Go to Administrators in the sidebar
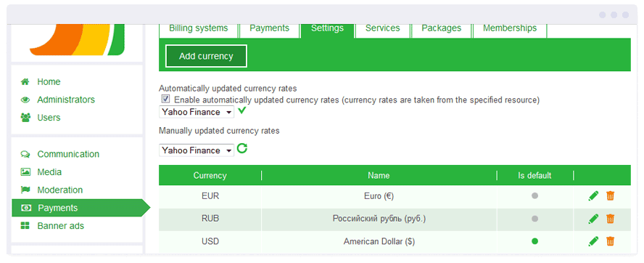 coord(66,100)
